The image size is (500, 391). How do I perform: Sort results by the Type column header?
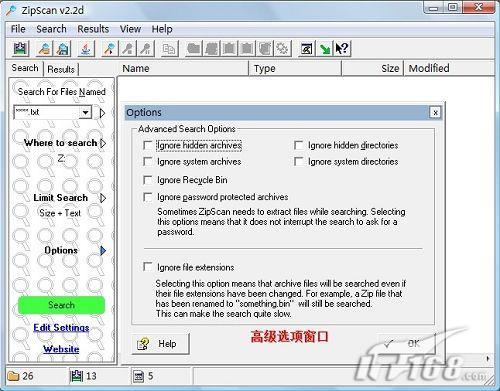[295, 68]
